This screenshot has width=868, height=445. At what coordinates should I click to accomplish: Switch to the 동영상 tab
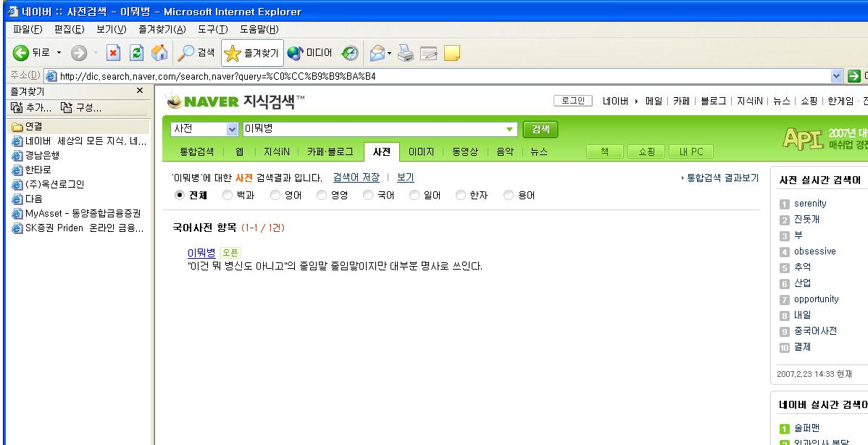click(465, 151)
